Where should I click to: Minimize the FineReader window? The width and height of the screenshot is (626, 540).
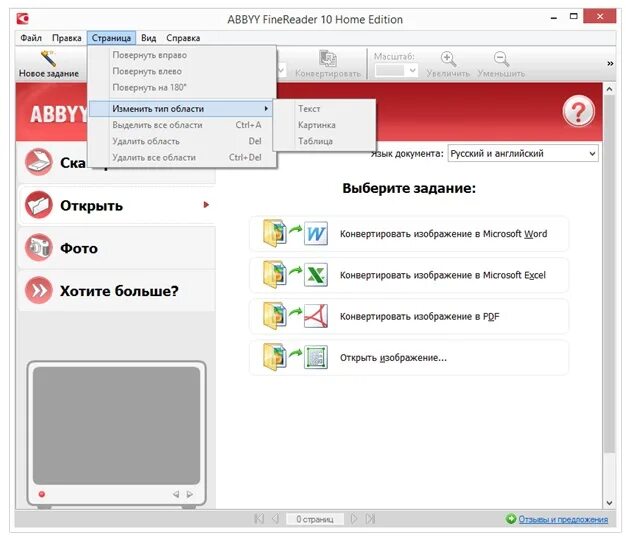coord(554,18)
